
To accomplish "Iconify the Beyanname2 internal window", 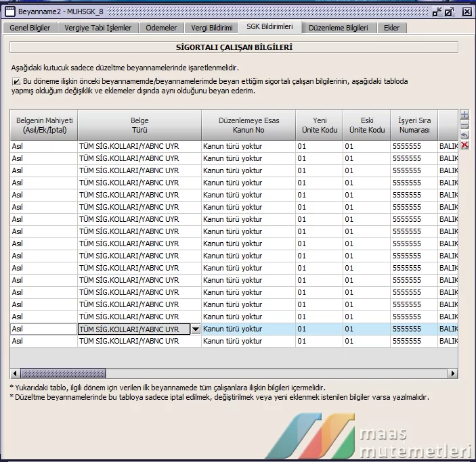I will [x=437, y=11].
